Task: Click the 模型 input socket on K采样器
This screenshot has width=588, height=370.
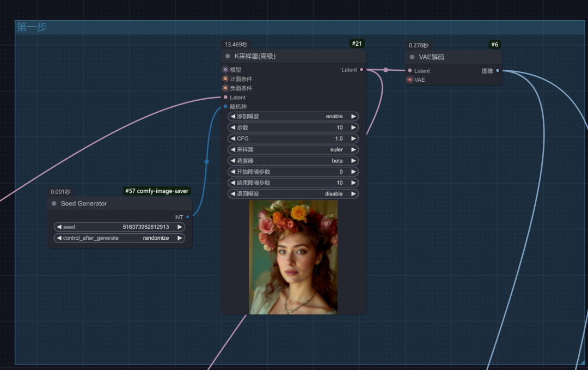Action: tap(225, 69)
